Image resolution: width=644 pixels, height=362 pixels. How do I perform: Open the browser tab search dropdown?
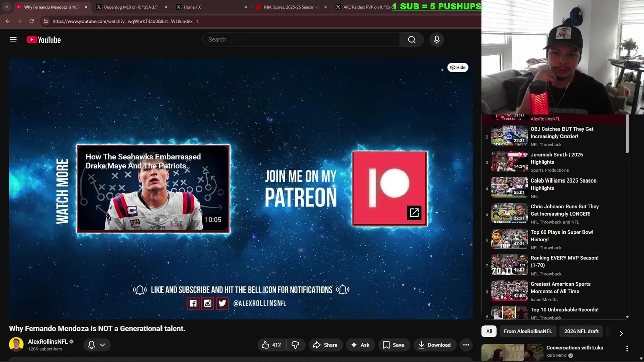(7, 7)
